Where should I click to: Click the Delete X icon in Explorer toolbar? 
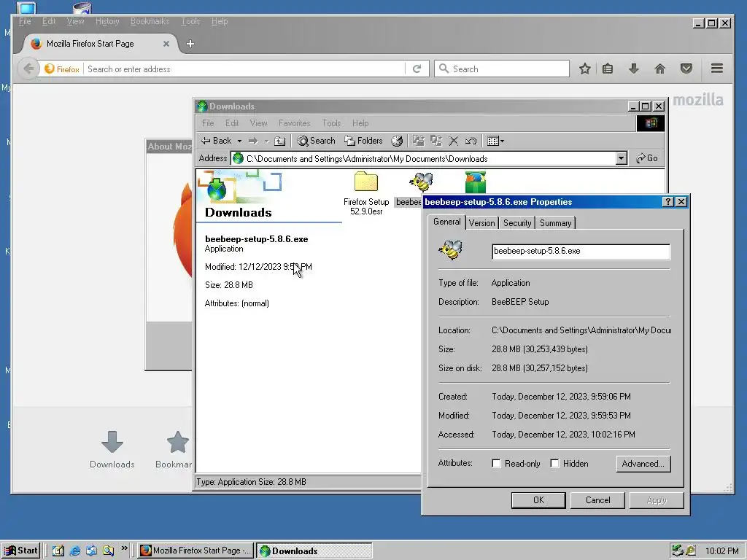pyautogui.click(x=454, y=141)
